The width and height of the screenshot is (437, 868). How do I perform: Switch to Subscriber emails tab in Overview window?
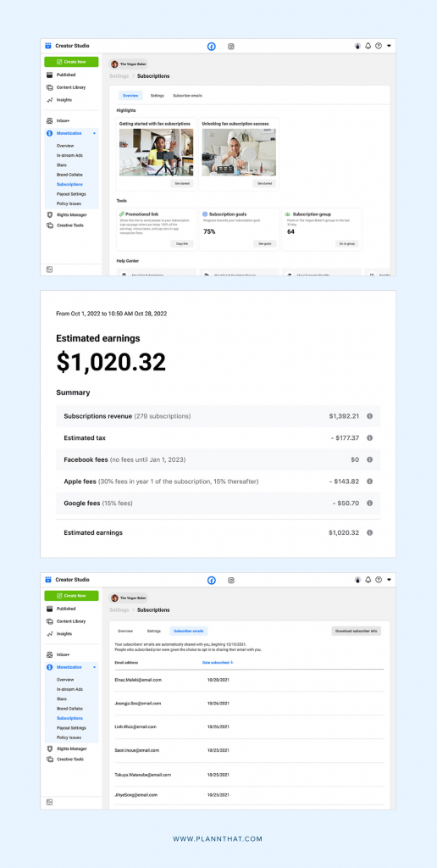click(187, 96)
